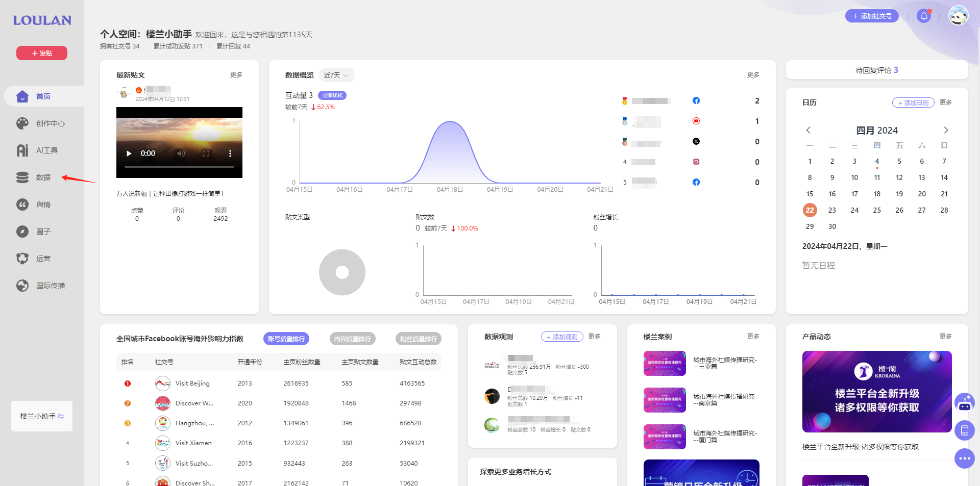Open the 舆情 sidebar icon
The image size is (980, 486).
[x=22, y=204]
